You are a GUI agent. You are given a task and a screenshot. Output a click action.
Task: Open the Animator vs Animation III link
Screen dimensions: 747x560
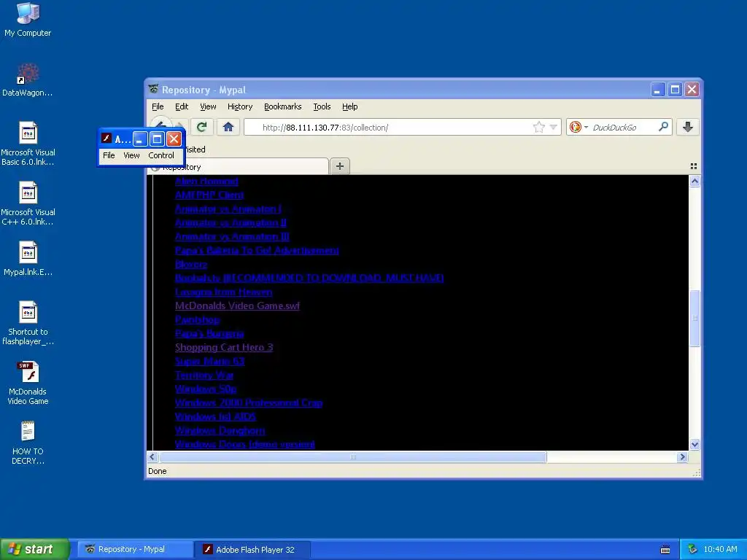pos(232,236)
